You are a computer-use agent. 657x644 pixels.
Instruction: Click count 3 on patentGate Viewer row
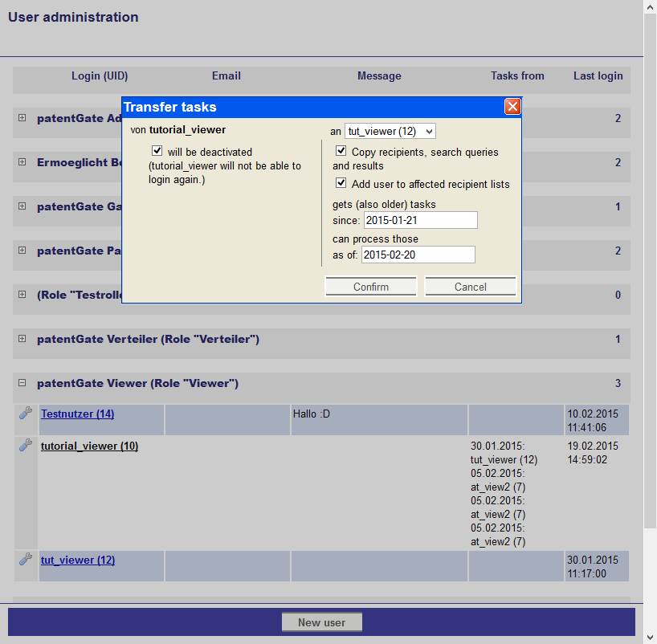pyautogui.click(x=618, y=383)
